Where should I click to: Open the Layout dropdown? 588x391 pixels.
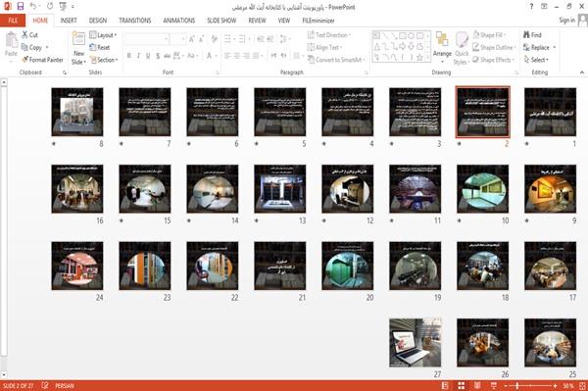[103, 35]
